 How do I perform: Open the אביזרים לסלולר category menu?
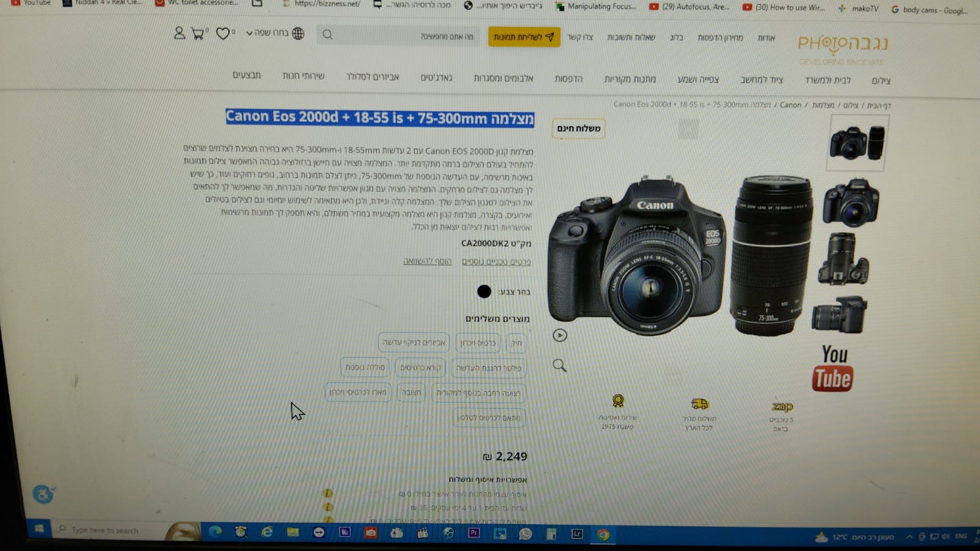pyautogui.click(x=372, y=77)
